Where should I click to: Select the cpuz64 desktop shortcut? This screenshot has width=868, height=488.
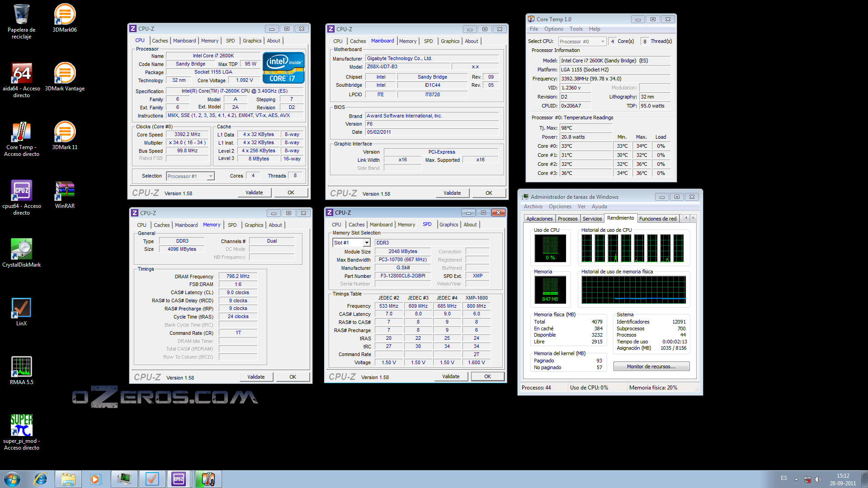(21, 197)
